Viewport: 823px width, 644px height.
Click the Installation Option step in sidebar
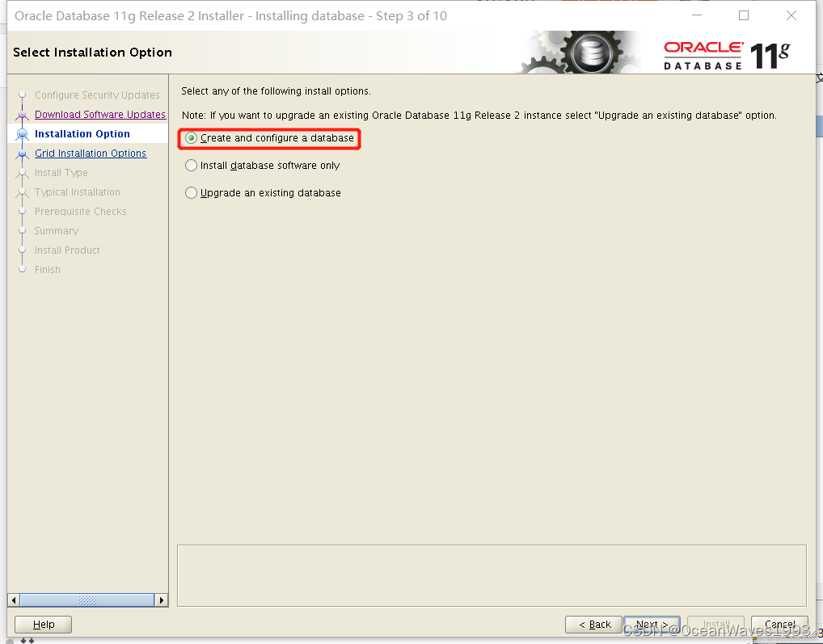(x=82, y=134)
